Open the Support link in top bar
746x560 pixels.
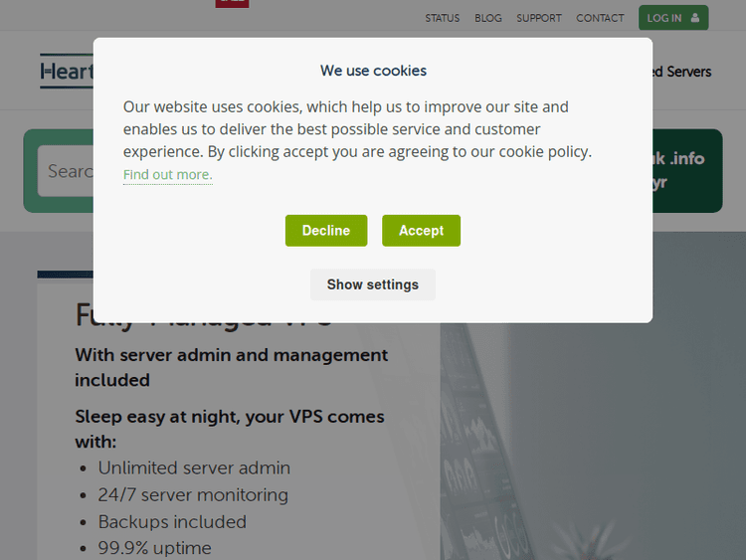[538, 18]
